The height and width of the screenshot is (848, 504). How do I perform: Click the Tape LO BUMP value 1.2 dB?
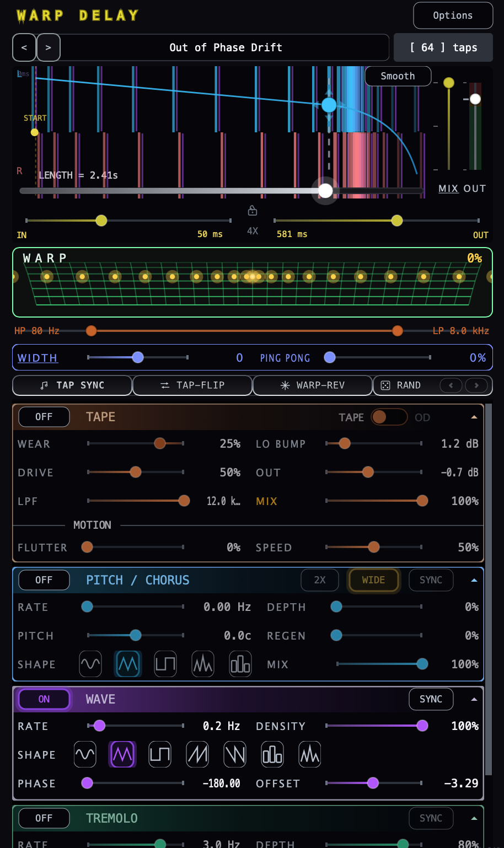point(460,444)
